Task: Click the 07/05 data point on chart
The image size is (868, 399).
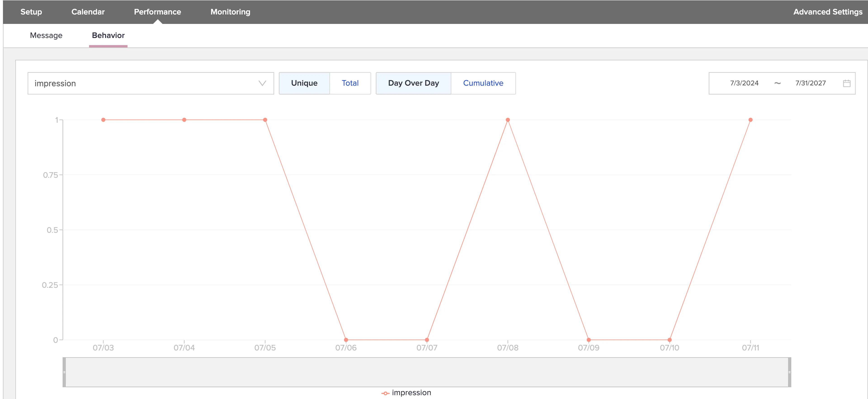Action: point(265,120)
